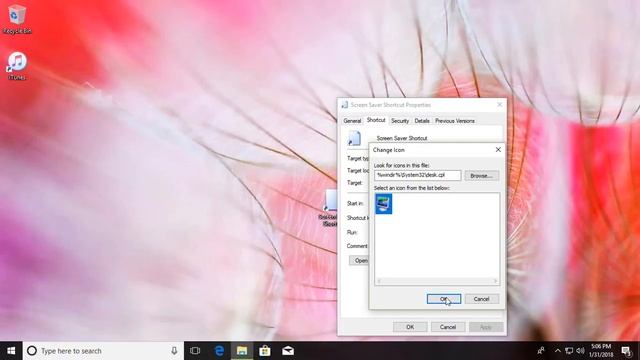Click the taskbar search box
This screenshot has width=640, height=360.
(103, 351)
